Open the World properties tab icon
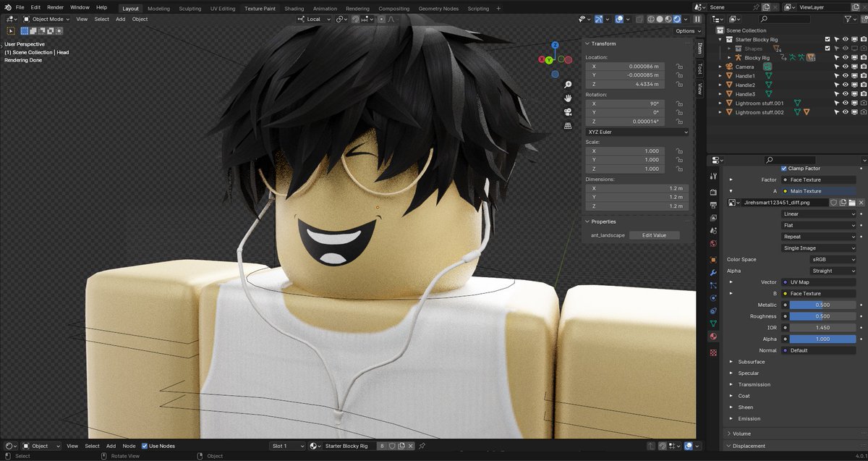Viewport: 868px width, 461px height. [x=713, y=243]
